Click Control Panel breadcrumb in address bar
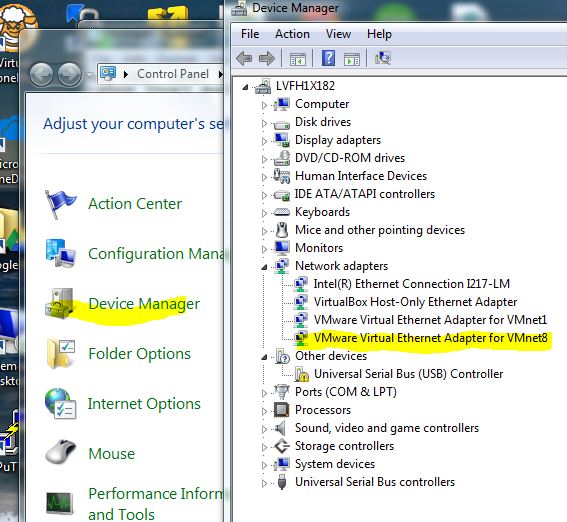Screen dimensions: 567x522 (x=173, y=74)
